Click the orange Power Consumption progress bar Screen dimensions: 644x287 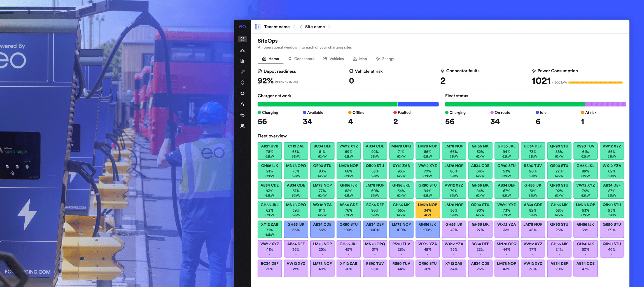[596, 83]
